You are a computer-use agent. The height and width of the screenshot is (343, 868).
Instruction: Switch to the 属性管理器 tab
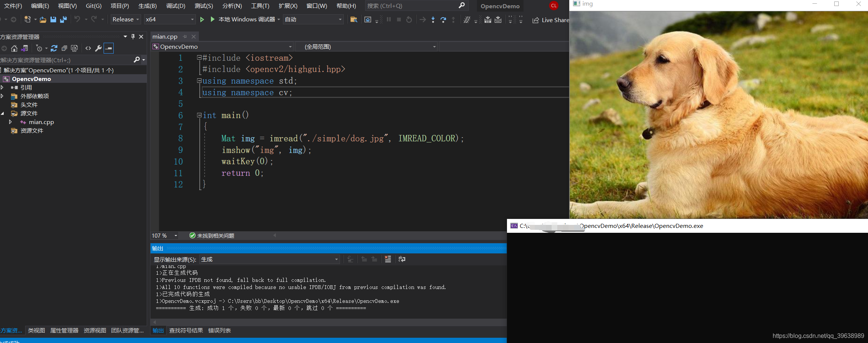pos(64,330)
